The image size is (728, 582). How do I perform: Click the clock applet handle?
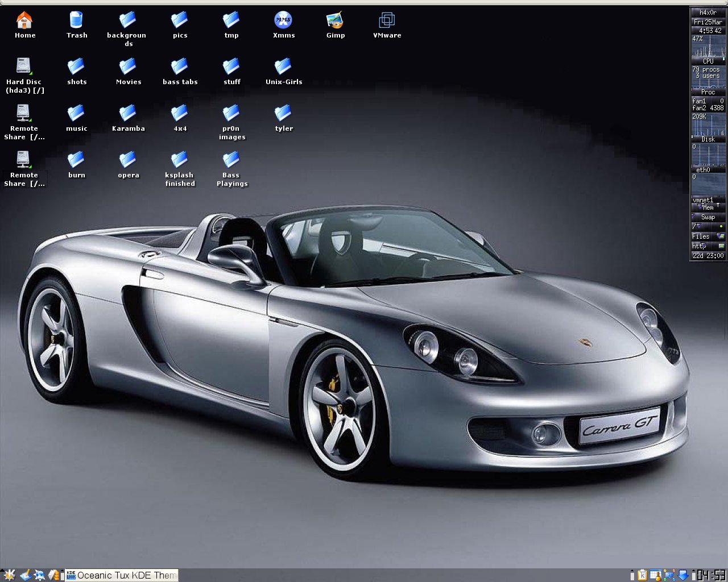[x=693, y=575]
